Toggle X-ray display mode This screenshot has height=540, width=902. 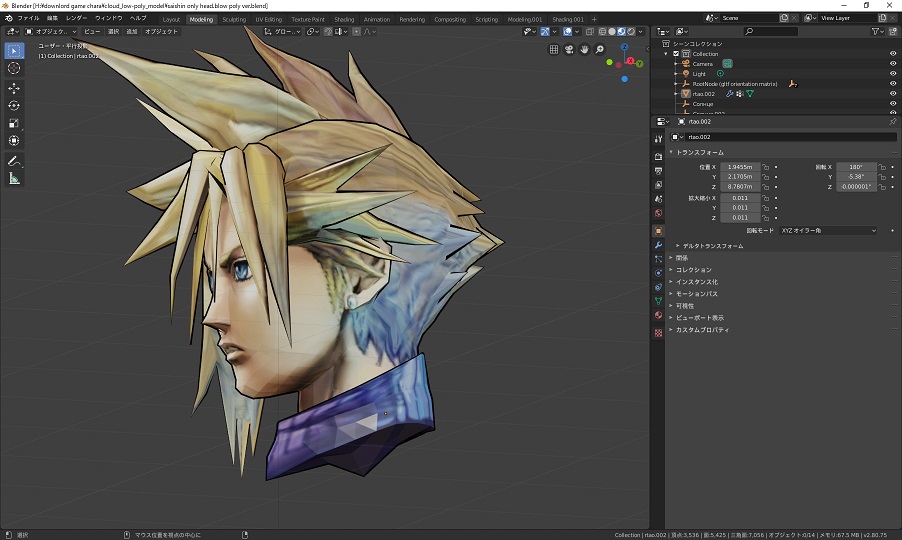(590, 32)
